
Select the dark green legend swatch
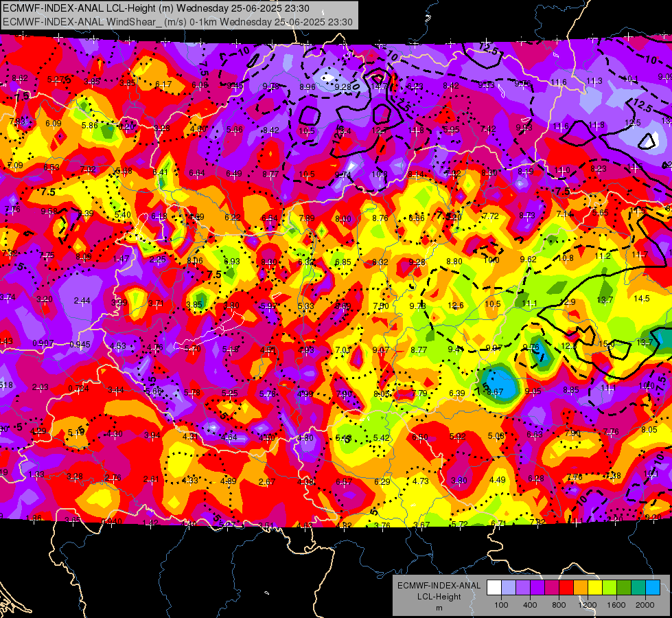coord(623,588)
